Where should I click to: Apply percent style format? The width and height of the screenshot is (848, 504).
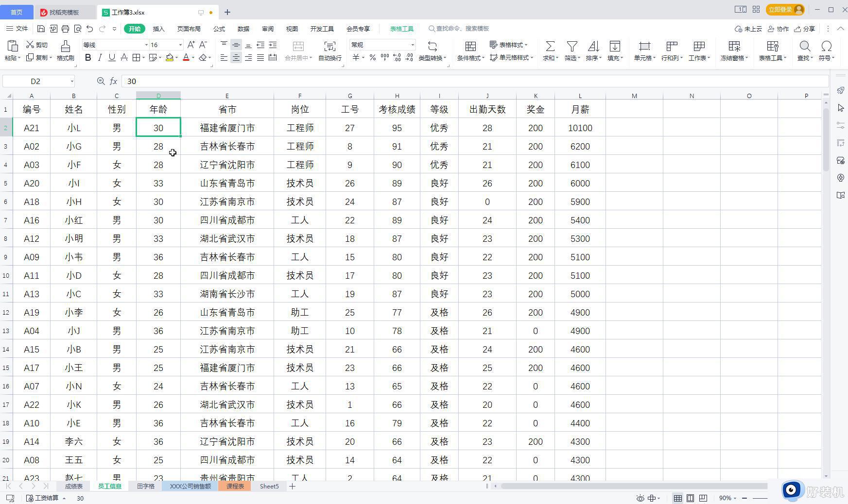click(x=373, y=58)
